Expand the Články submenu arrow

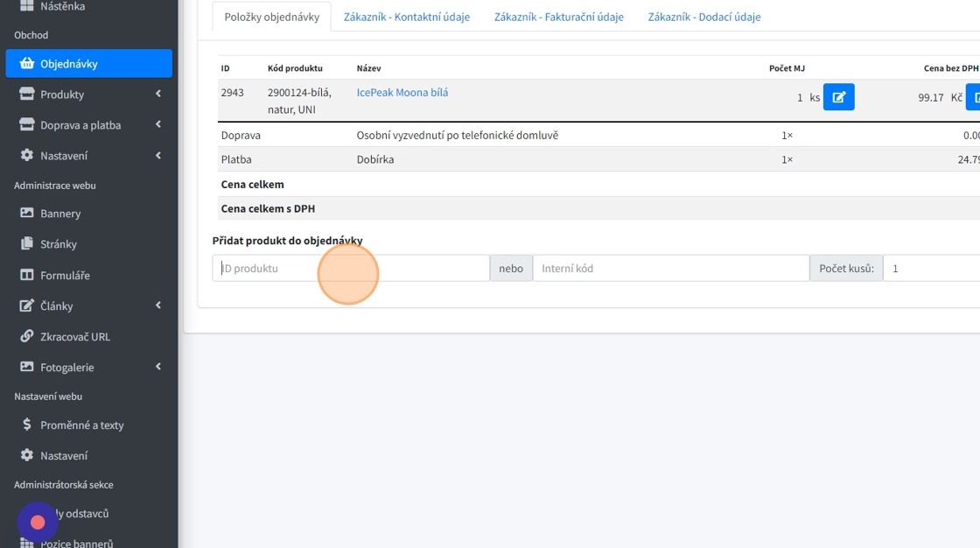tap(158, 306)
